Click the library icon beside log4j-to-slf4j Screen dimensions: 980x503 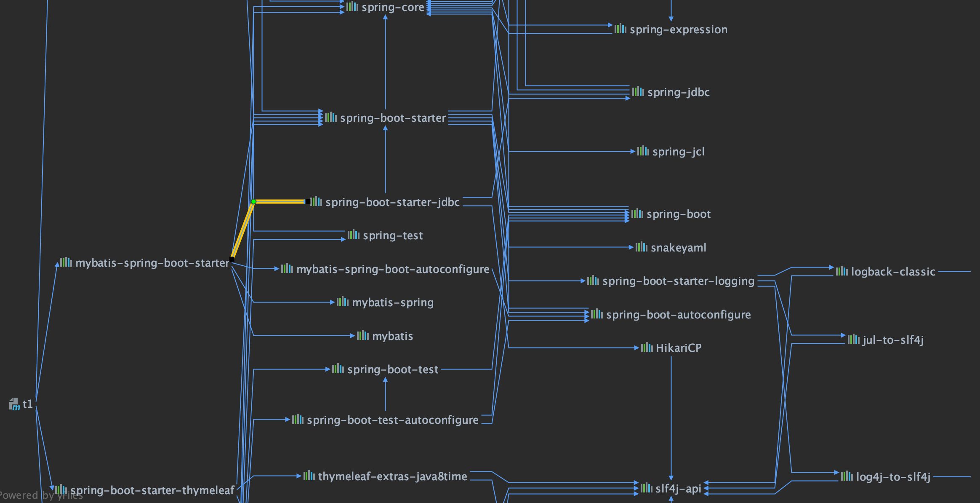point(847,476)
